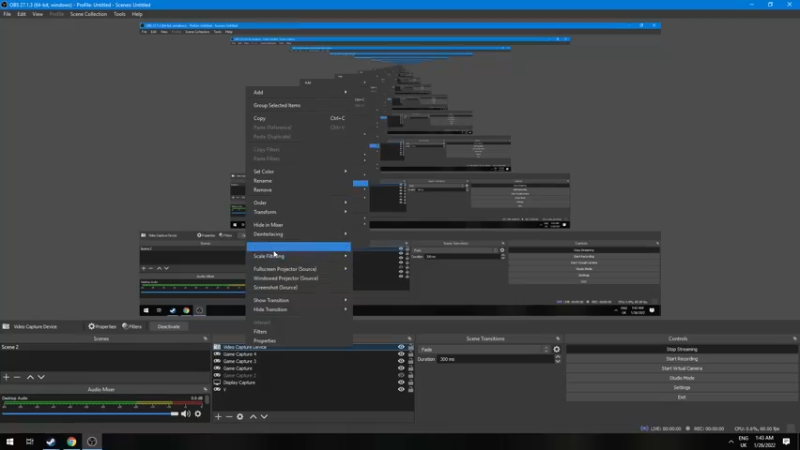
Task: Expand the Set Color submenu
Action: point(299,171)
